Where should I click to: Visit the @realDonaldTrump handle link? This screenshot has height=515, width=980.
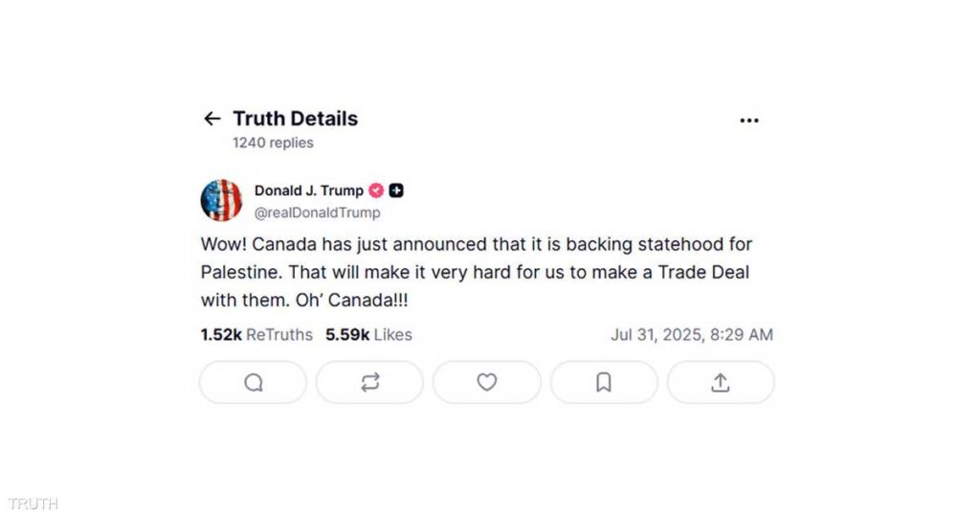(317, 213)
